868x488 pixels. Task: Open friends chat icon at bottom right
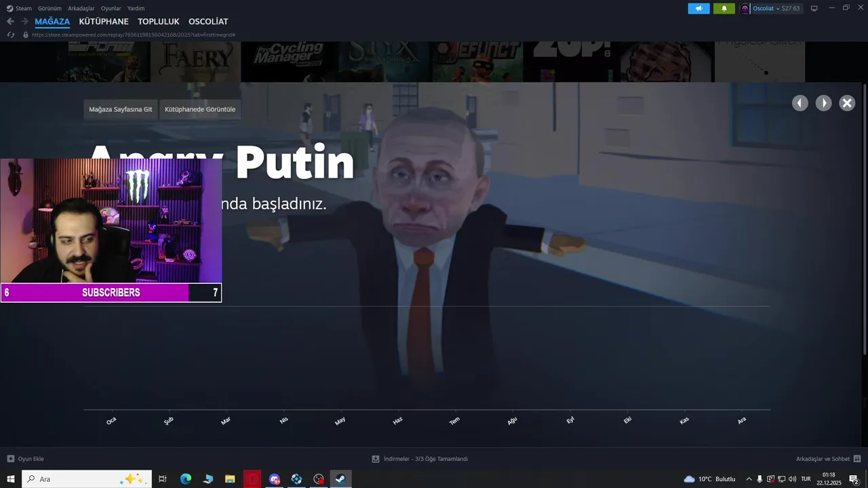pos(857,459)
